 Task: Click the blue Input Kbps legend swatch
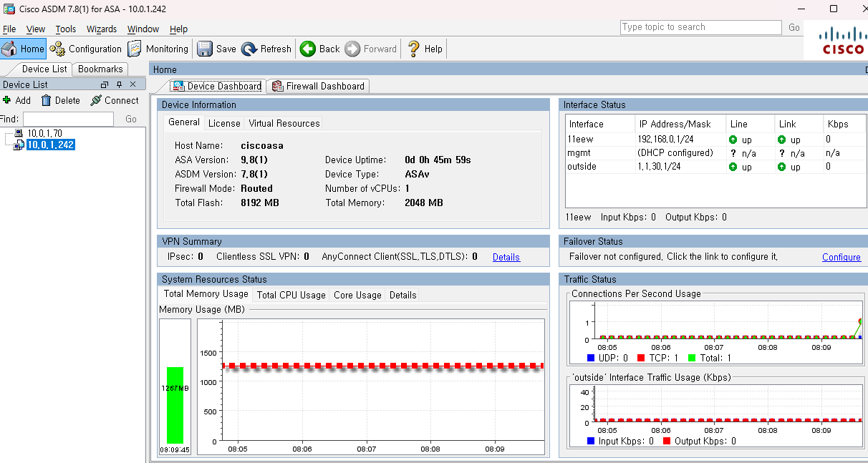point(591,441)
